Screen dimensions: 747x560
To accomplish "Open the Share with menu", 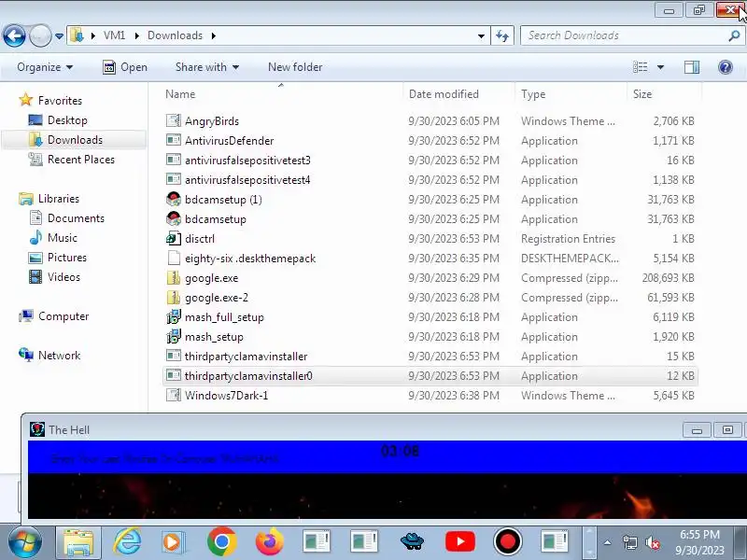I will click(207, 67).
